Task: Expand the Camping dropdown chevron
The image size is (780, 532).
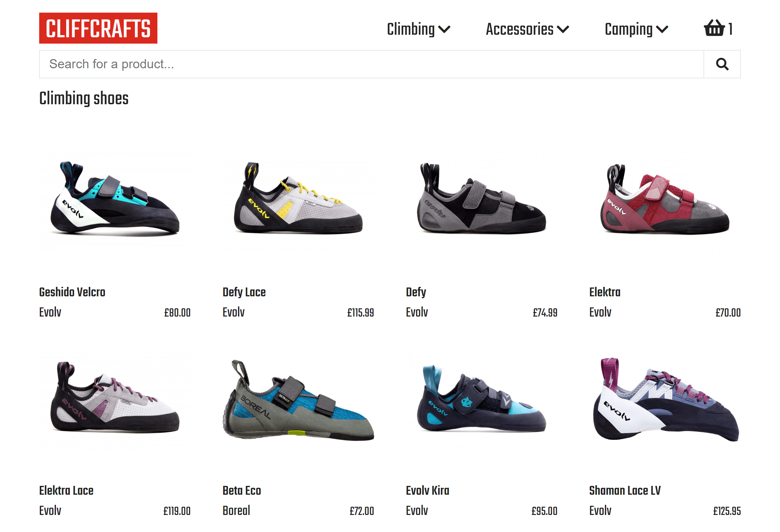Action: (662, 29)
